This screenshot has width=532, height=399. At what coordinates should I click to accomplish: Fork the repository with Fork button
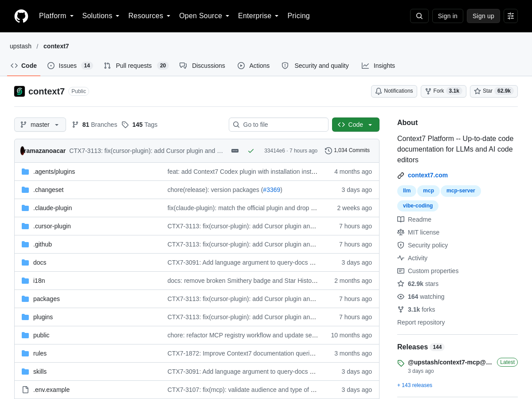(x=443, y=91)
